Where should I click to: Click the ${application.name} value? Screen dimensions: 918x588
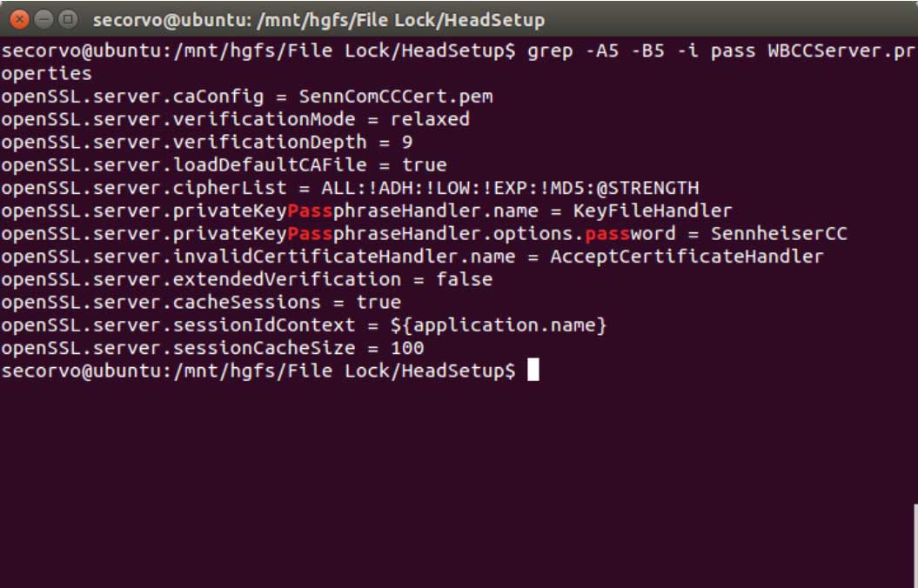tap(499, 324)
